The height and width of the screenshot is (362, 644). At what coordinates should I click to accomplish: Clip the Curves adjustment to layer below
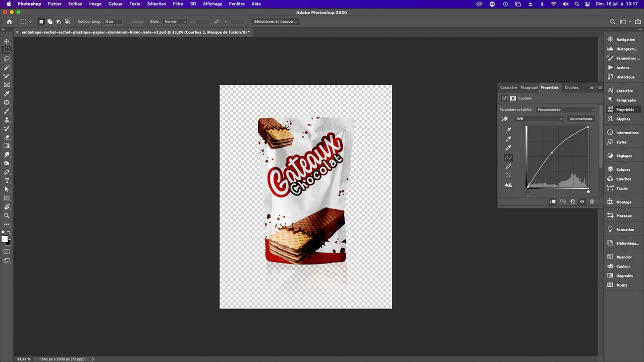pyautogui.click(x=553, y=201)
